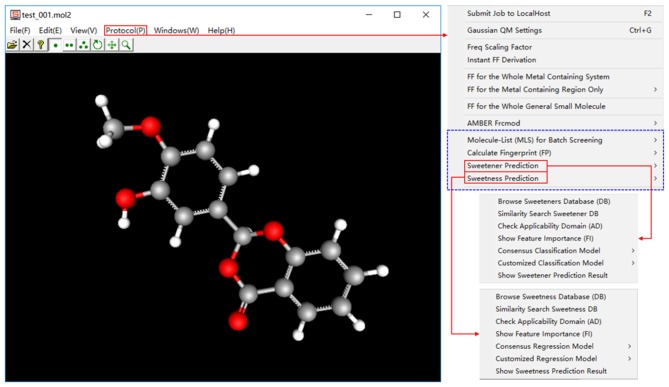
Task: Select Instant FF Derivation
Action: 501,60
